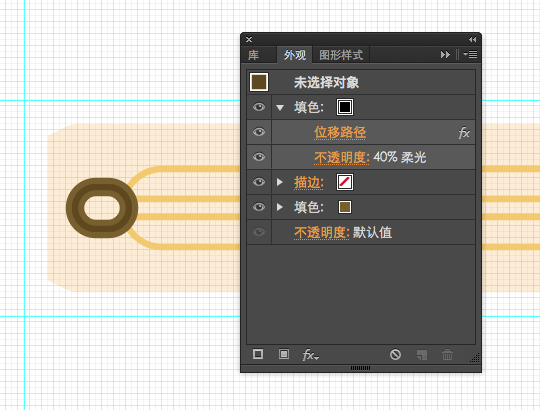This screenshot has width=540, height=410.
Task: Toggle visibility of the 描边 stroke
Action: 259,182
